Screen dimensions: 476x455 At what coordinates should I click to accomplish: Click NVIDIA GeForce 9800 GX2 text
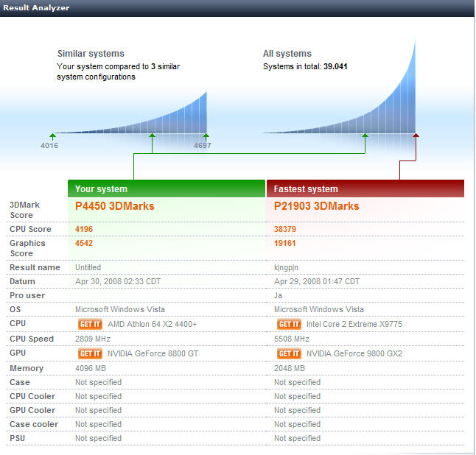[x=354, y=353]
